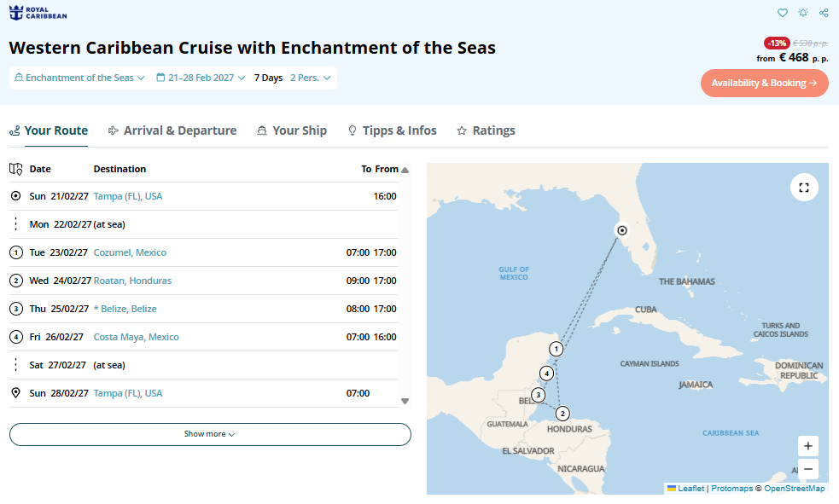Open the Roatan, Honduras destination link
The width and height of the screenshot is (839, 504).
[x=132, y=281]
